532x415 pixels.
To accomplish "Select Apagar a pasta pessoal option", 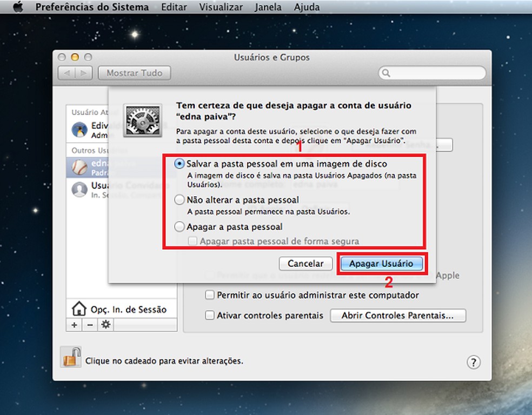I will [x=179, y=226].
